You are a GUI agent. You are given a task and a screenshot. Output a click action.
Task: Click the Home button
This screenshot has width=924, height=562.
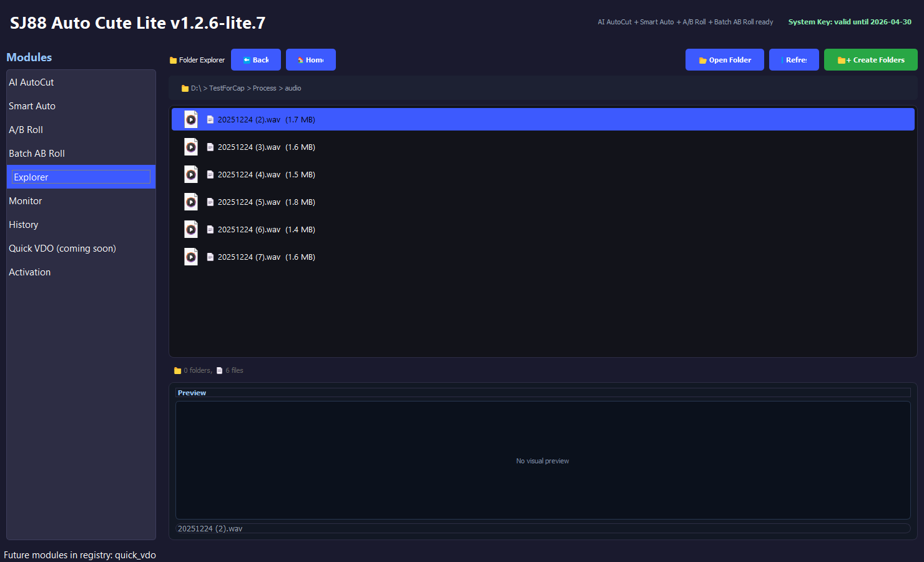tap(310, 59)
